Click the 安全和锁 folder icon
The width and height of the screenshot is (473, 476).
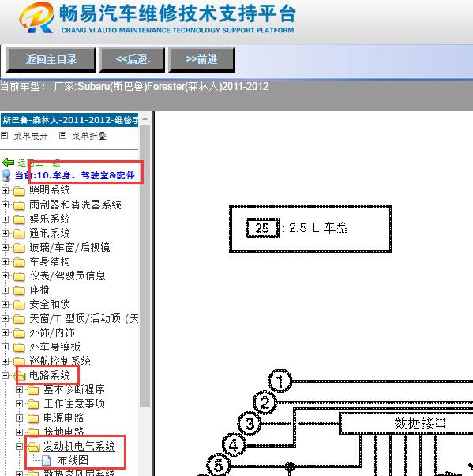[x=19, y=305]
